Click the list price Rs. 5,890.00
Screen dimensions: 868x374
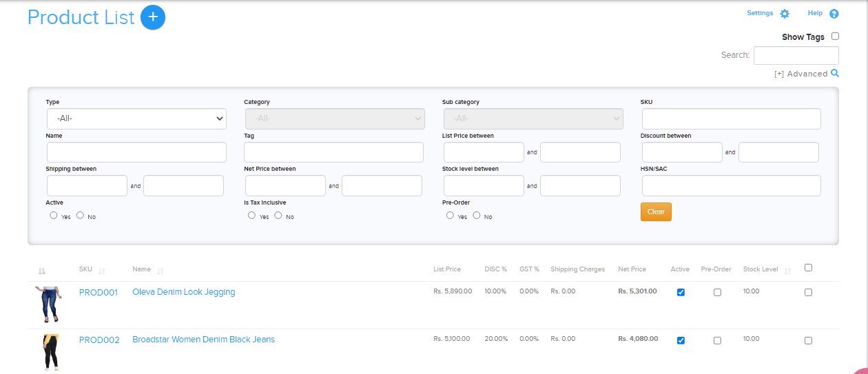[453, 291]
